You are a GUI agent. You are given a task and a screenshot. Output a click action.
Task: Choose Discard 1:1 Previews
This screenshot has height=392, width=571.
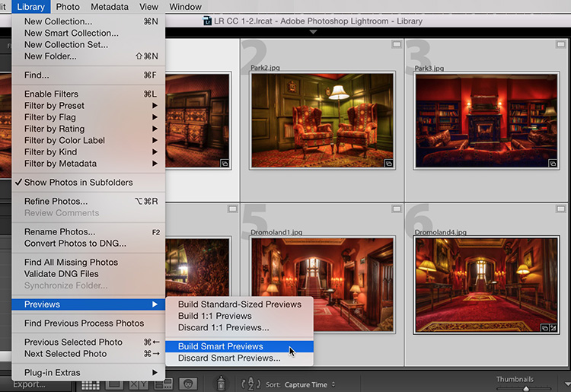pos(239,327)
